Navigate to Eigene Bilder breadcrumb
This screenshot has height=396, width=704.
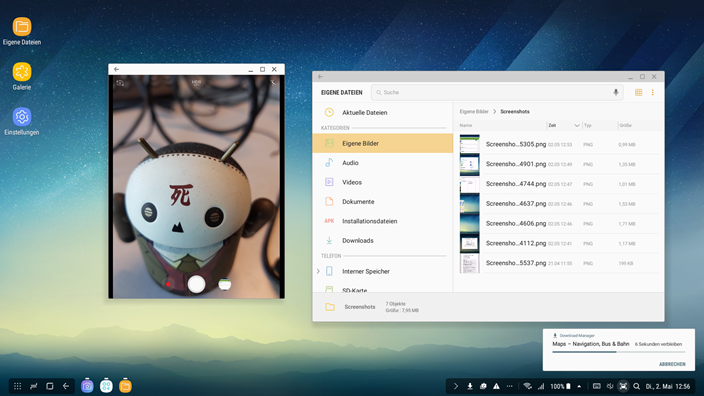(x=474, y=111)
